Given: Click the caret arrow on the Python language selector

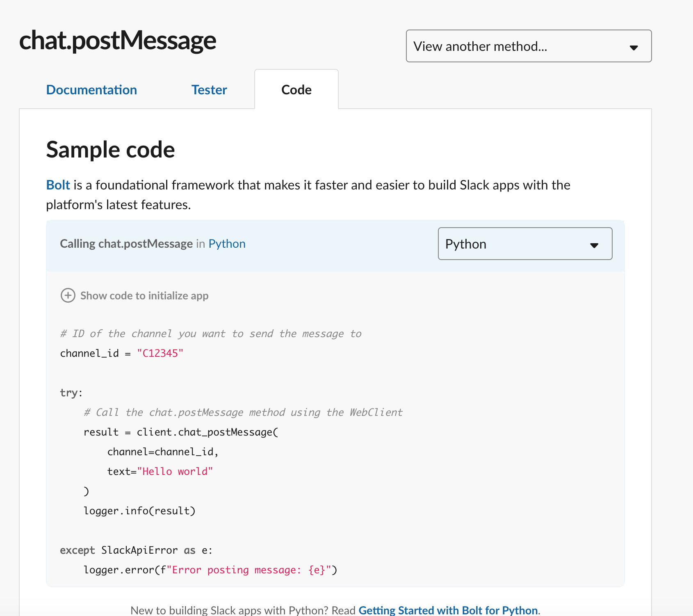Looking at the screenshot, I should (594, 245).
